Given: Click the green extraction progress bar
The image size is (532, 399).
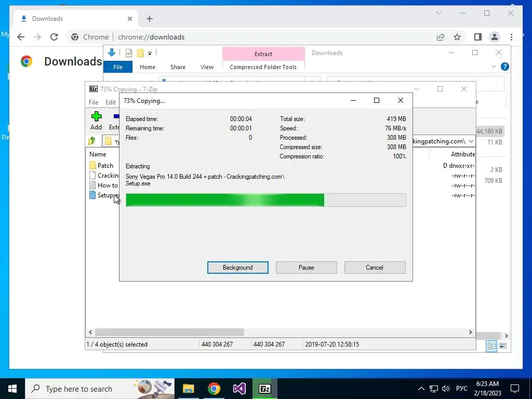Looking at the screenshot, I should point(265,200).
